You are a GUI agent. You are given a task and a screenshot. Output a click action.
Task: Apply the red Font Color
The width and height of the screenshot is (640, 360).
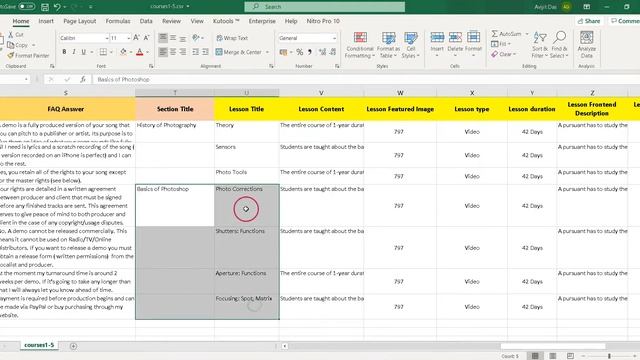coord(140,52)
